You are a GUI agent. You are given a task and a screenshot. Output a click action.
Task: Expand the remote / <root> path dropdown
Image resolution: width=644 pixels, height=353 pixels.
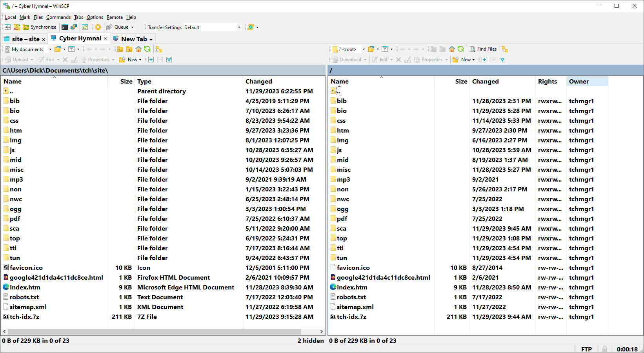364,49
